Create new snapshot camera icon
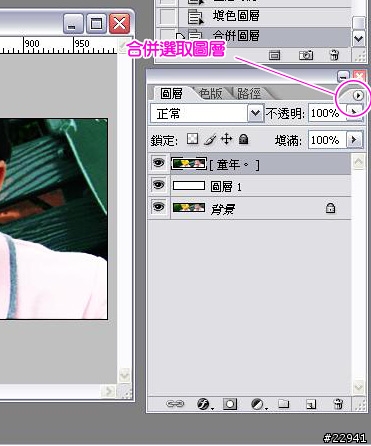 coord(306,55)
